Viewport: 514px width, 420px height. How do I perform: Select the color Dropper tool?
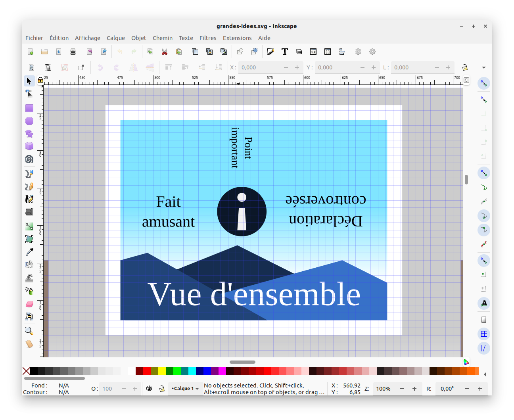(29, 252)
